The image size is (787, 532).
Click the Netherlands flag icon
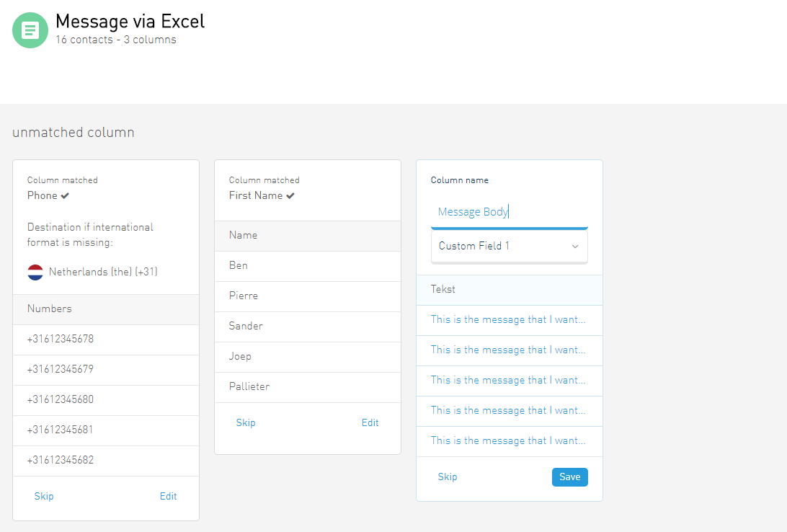pyautogui.click(x=35, y=272)
